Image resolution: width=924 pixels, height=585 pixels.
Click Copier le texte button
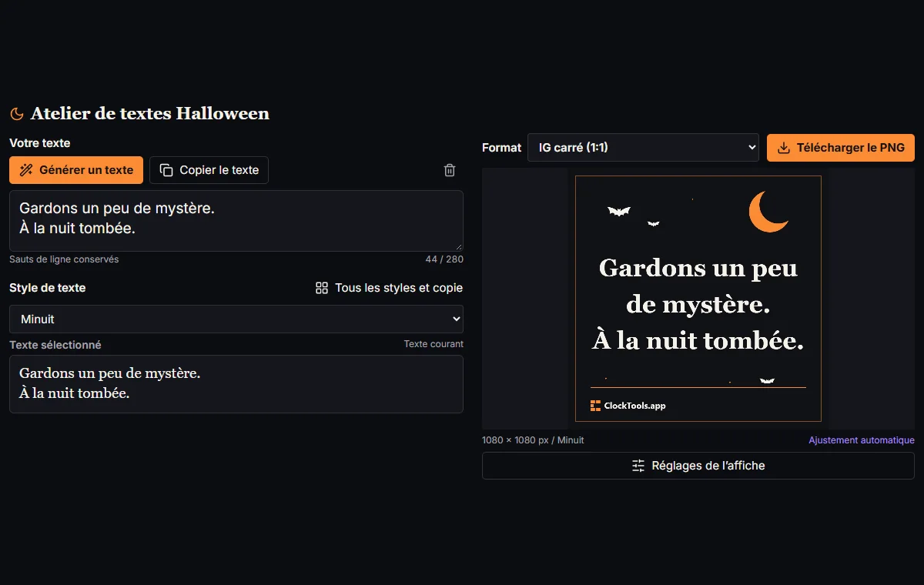[209, 170]
